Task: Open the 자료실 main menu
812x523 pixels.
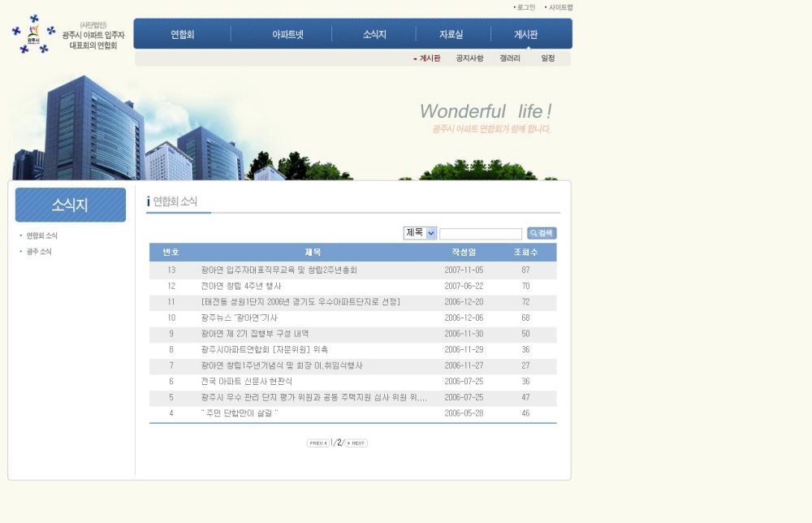Action: [x=451, y=35]
